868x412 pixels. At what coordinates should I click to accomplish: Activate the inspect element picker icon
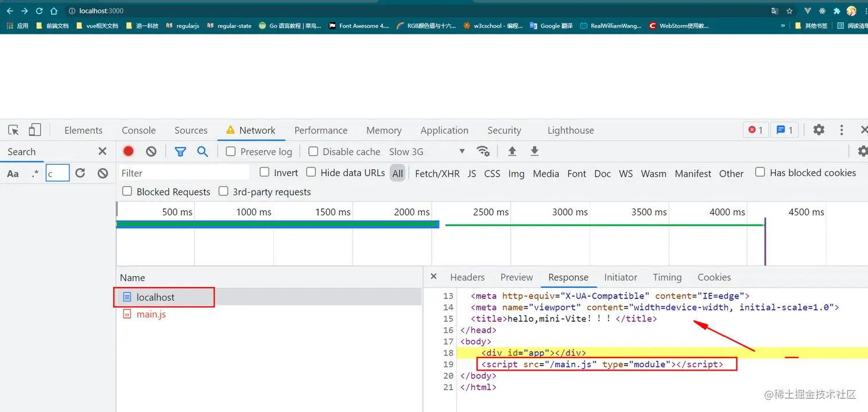tap(13, 130)
